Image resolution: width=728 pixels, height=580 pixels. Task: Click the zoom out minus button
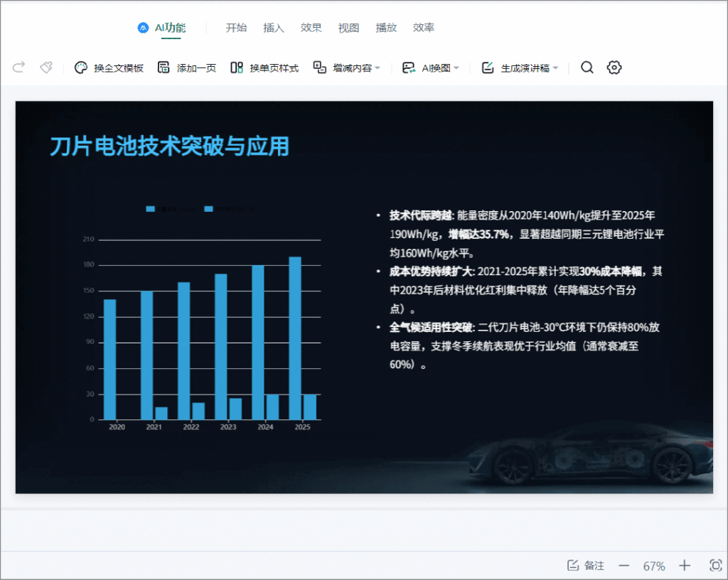click(624, 566)
